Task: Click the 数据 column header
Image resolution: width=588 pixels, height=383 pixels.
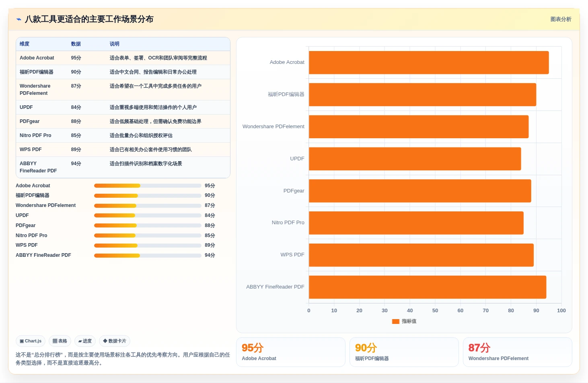Action: point(76,44)
